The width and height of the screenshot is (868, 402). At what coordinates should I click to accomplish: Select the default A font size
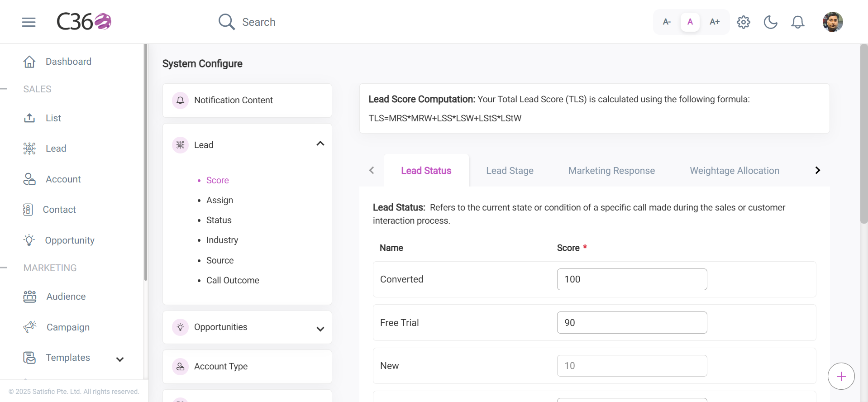(x=690, y=22)
